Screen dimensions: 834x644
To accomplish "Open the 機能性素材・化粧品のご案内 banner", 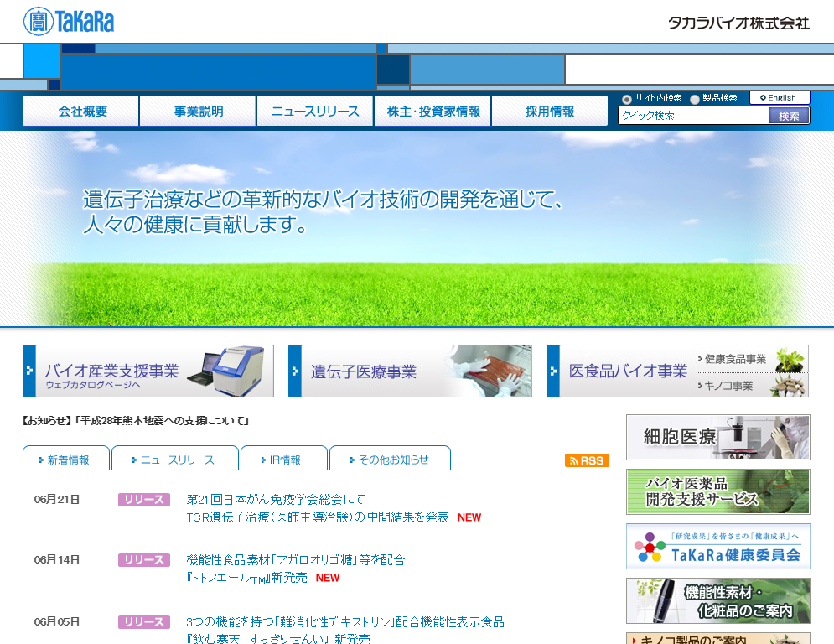I will click(x=718, y=601).
